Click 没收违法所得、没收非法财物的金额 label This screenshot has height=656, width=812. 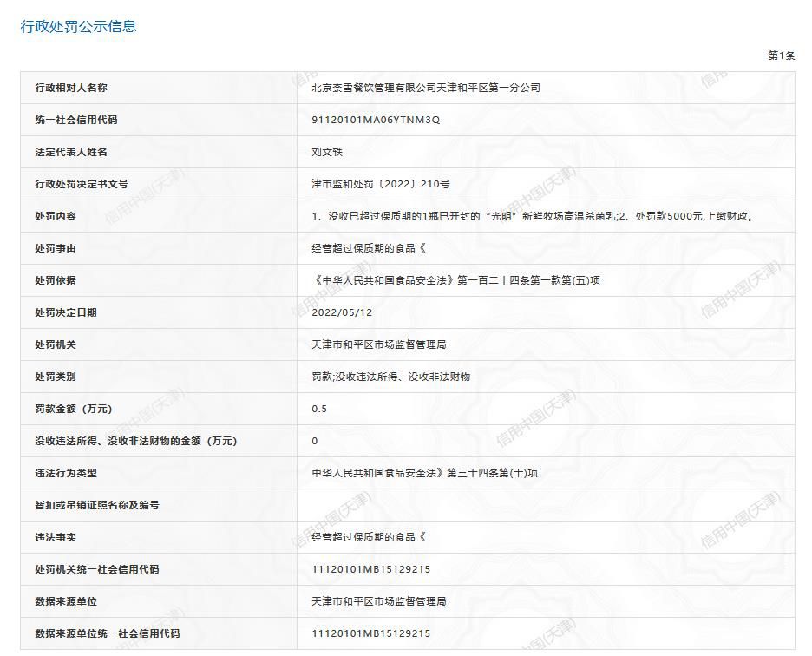135,441
